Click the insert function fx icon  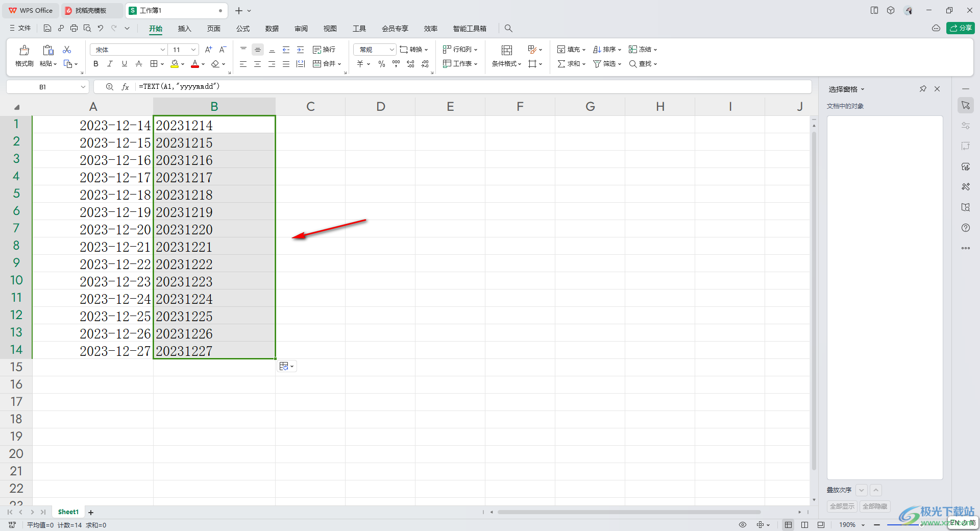coord(125,87)
